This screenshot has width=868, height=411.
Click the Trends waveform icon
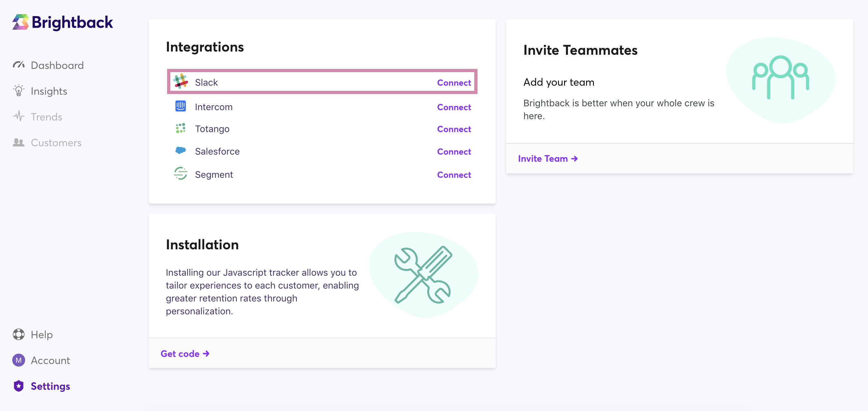pyautogui.click(x=19, y=116)
